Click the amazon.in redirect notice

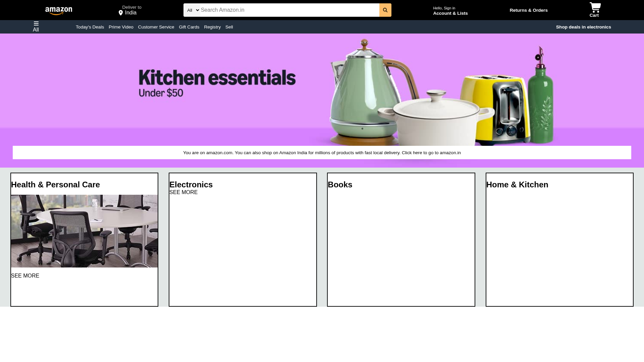[322, 153]
